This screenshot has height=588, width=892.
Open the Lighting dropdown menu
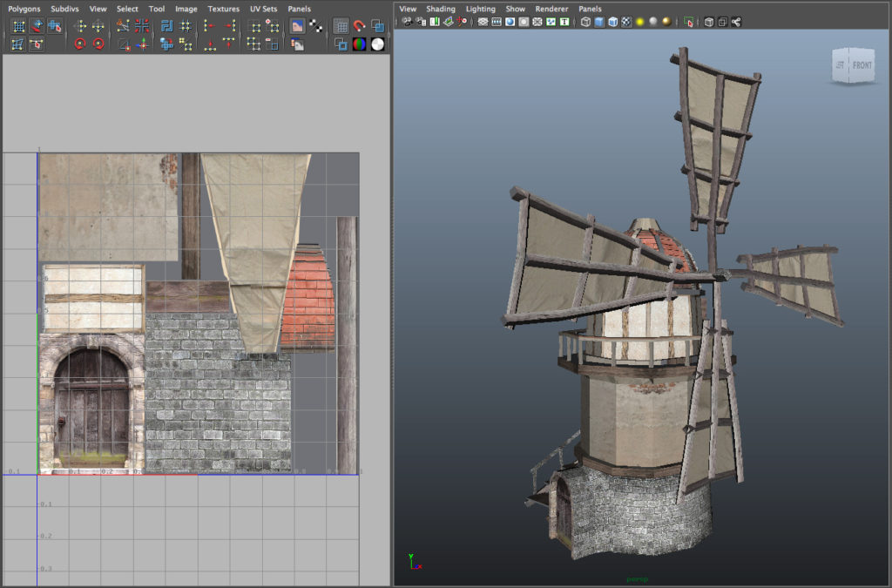coord(480,9)
